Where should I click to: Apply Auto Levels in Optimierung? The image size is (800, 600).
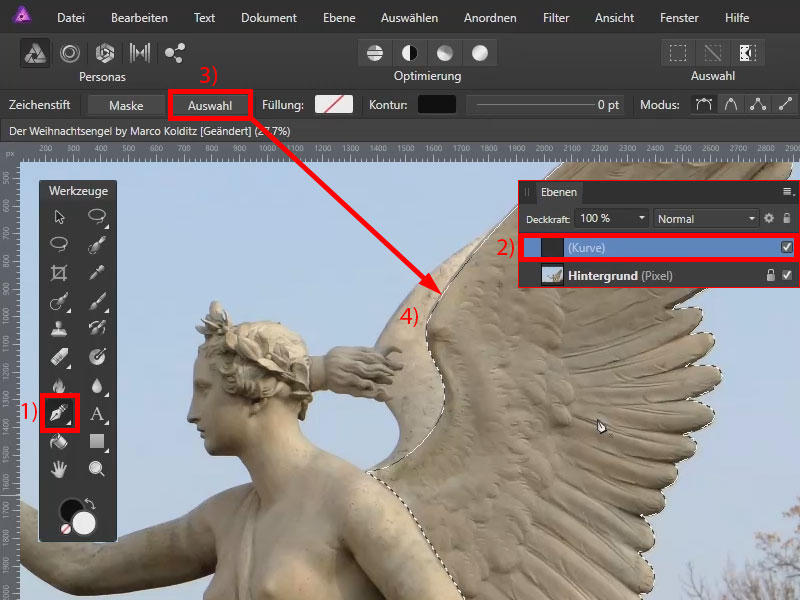coord(375,53)
